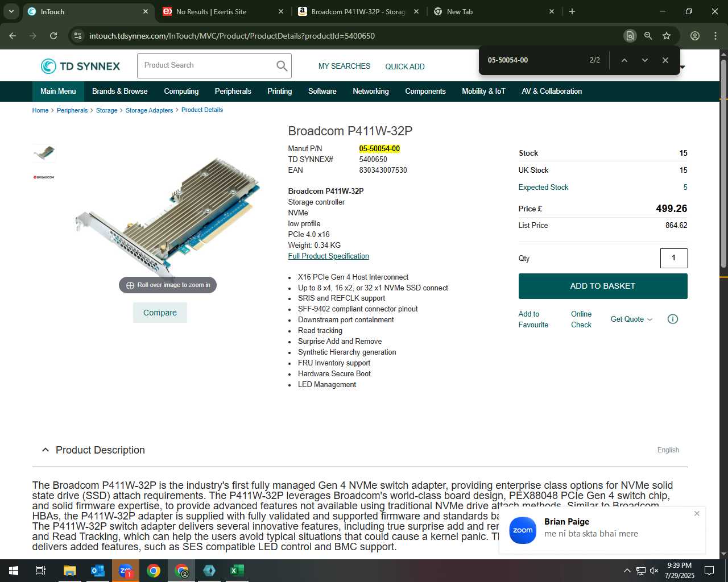Image resolution: width=728 pixels, height=582 pixels.
Task: Click Online Check link
Action: tap(581, 319)
